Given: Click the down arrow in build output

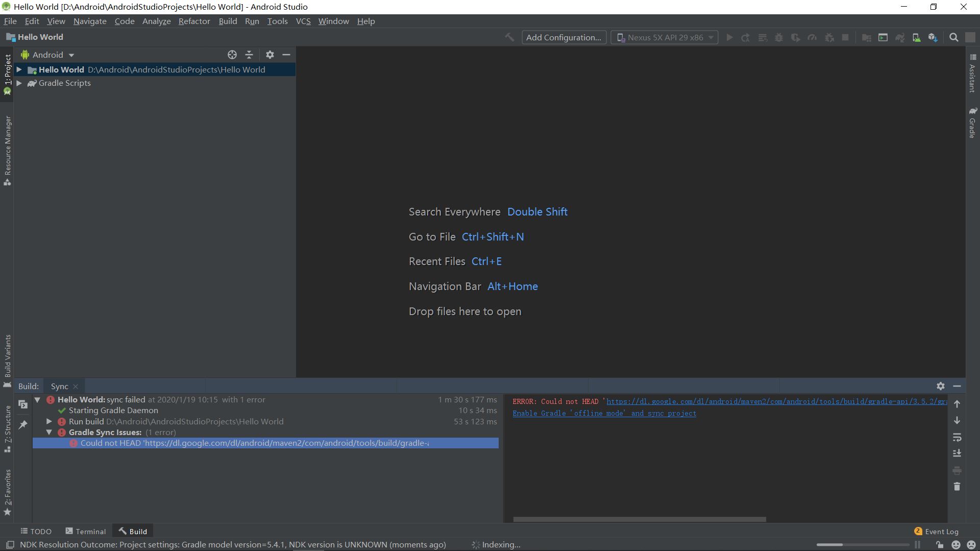Looking at the screenshot, I should [x=957, y=420].
